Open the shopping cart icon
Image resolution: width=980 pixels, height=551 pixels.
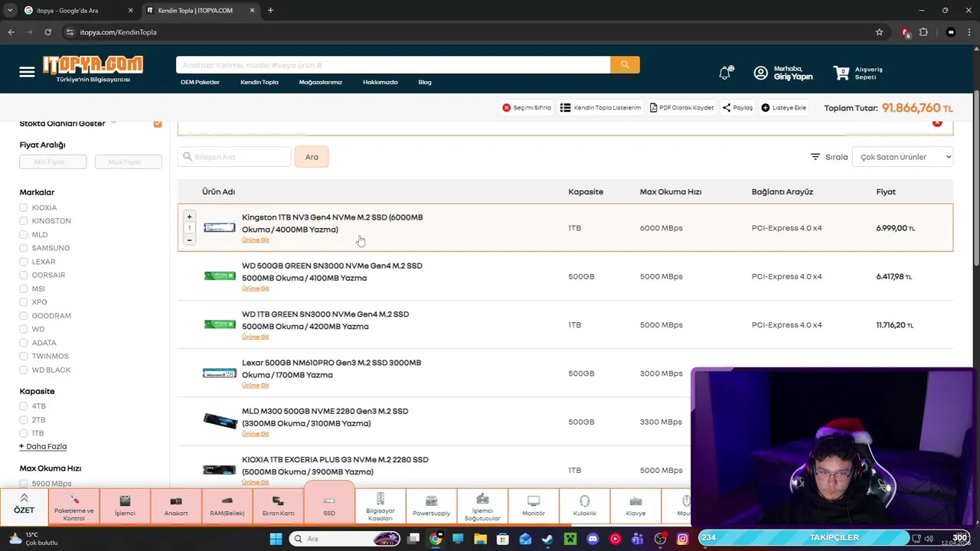pyautogui.click(x=841, y=73)
